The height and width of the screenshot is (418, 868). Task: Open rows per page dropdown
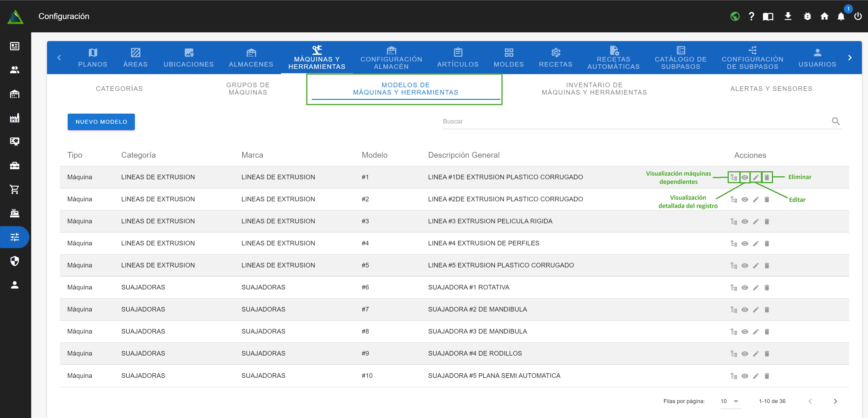pos(730,401)
